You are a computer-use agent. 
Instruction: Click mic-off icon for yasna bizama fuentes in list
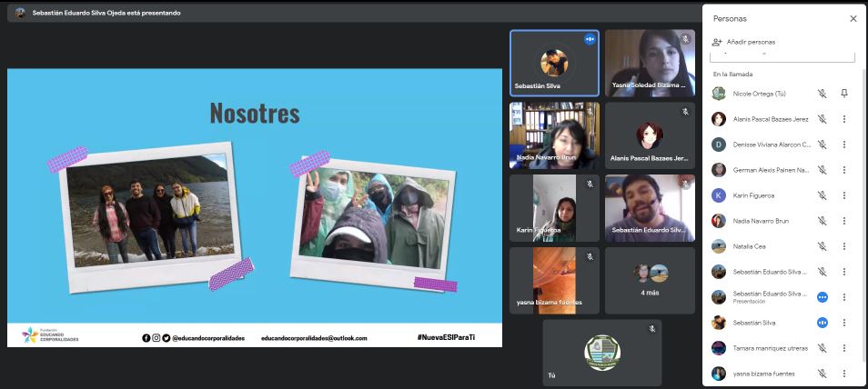[x=822, y=374]
